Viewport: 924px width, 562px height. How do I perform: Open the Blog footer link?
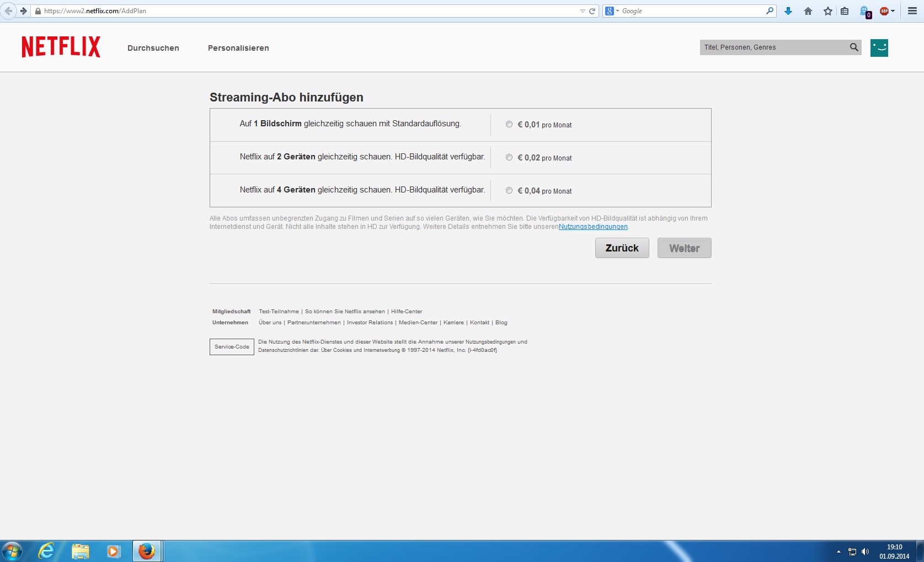click(501, 323)
